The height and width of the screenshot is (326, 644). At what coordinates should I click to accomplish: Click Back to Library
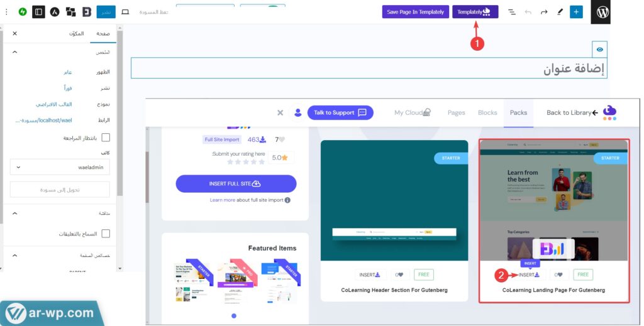tap(572, 113)
